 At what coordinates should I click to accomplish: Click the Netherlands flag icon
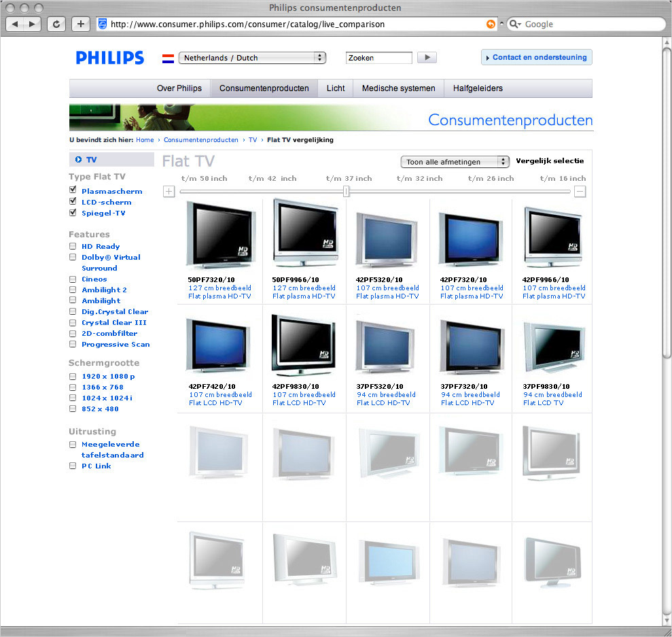point(168,58)
